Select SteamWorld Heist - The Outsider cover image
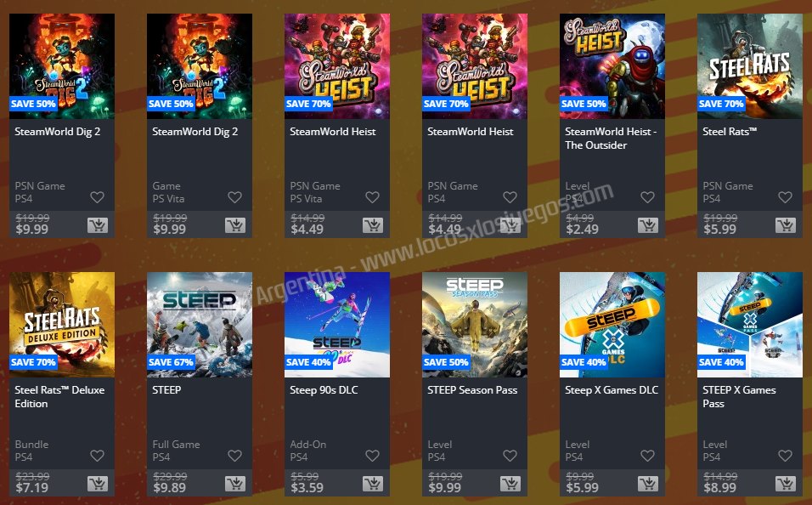Viewport: 812px width, 505px height. pyautogui.click(x=612, y=66)
